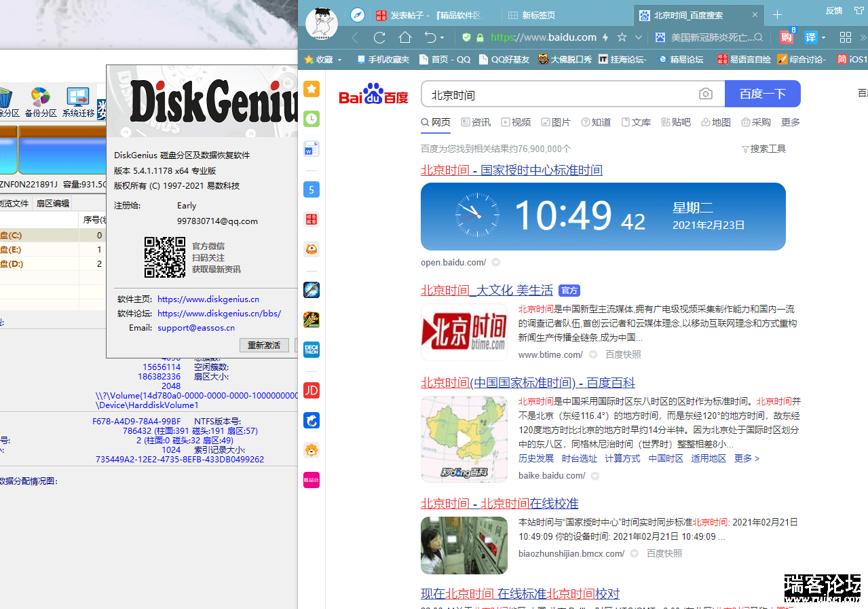The height and width of the screenshot is (609, 868).
Task: Expand the arrow next to biaozhunshijian.bmcx.com
Action: (635, 553)
